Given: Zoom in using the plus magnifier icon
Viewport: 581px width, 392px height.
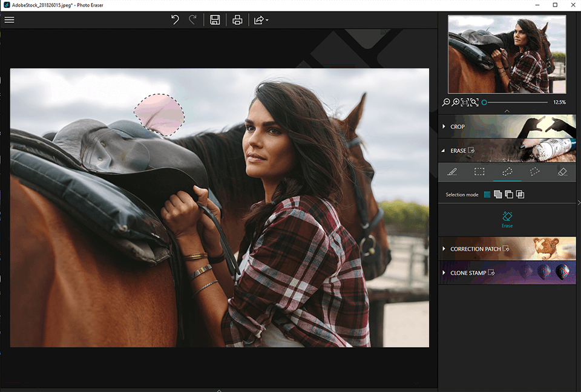Looking at the screenshot, I should [456, 102].
